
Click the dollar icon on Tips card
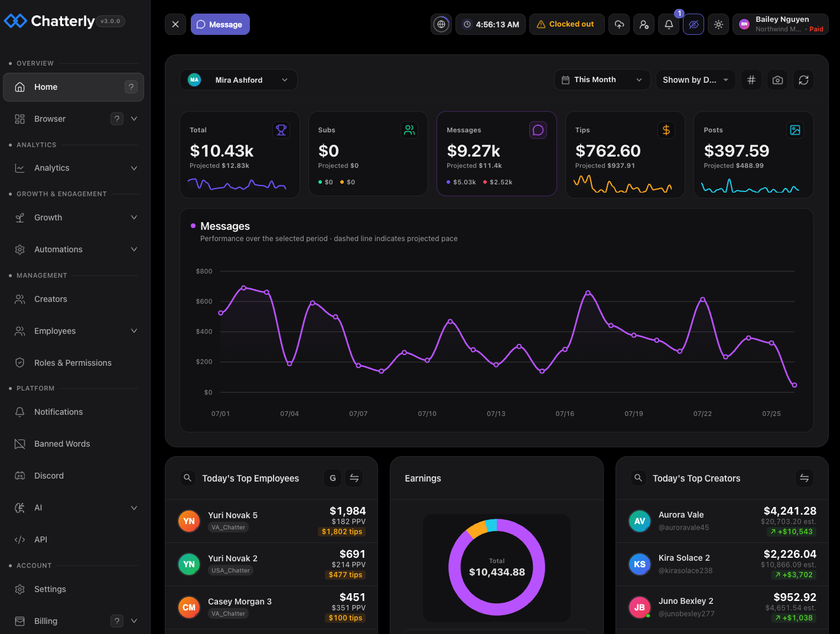point(666,130)
